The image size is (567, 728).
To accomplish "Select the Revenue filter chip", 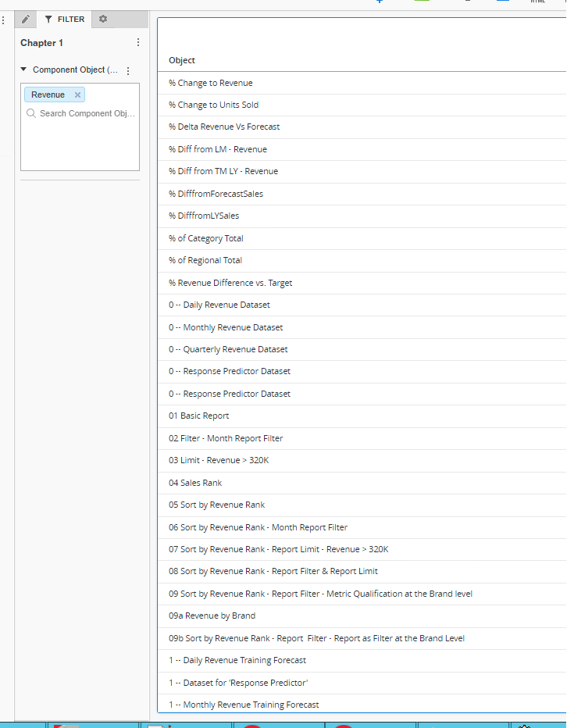I will 48,95.
